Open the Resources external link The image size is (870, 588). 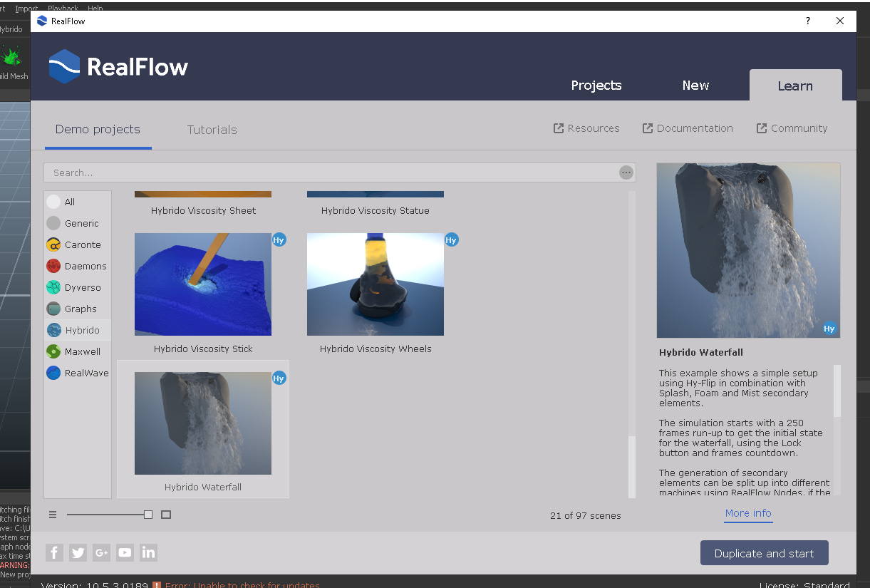[x=586, y=128]
